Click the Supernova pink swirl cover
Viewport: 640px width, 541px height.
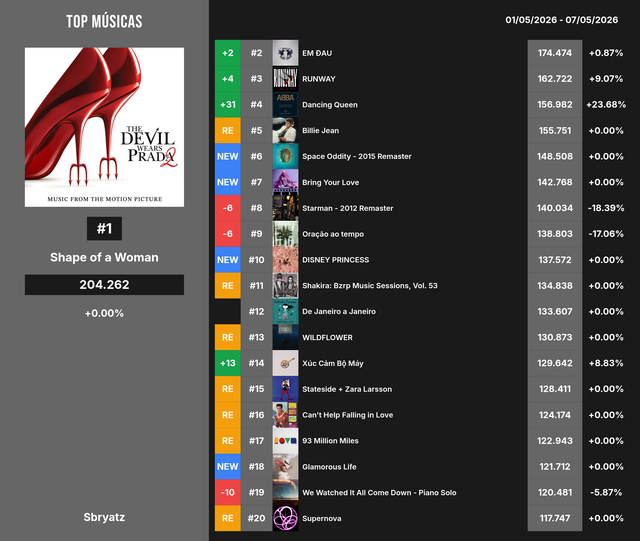point(285,518)
